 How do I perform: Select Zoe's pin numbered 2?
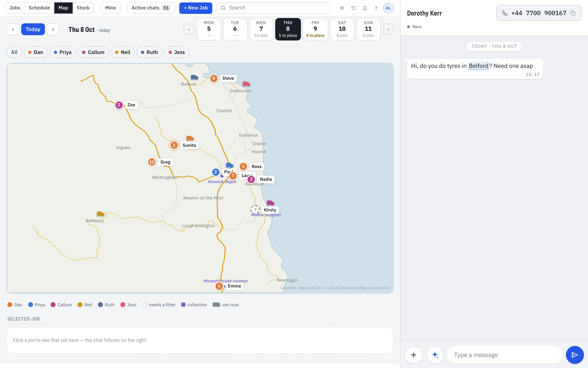119,105
